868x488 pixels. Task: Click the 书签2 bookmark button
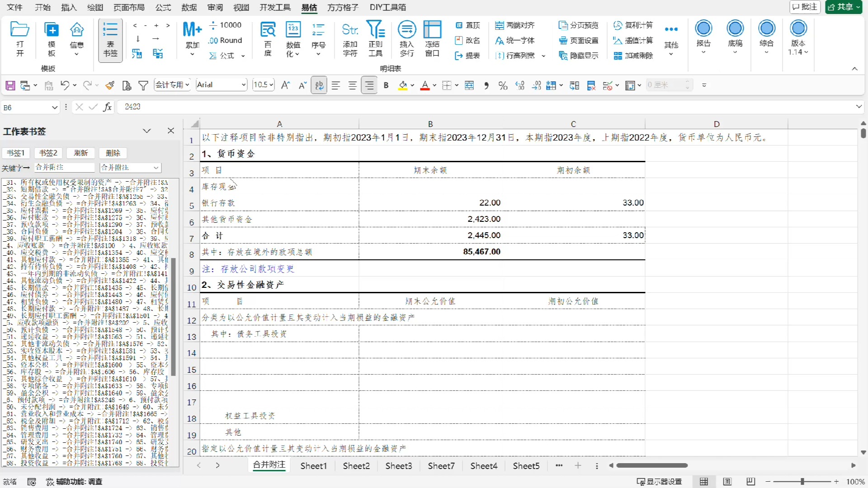click(48, 153)
